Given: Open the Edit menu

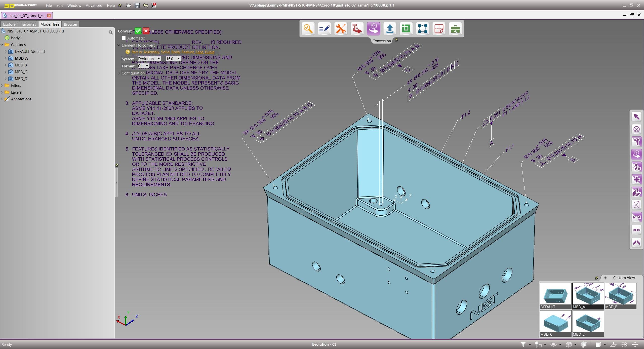Looking at the screenshot, I should 60,5.
